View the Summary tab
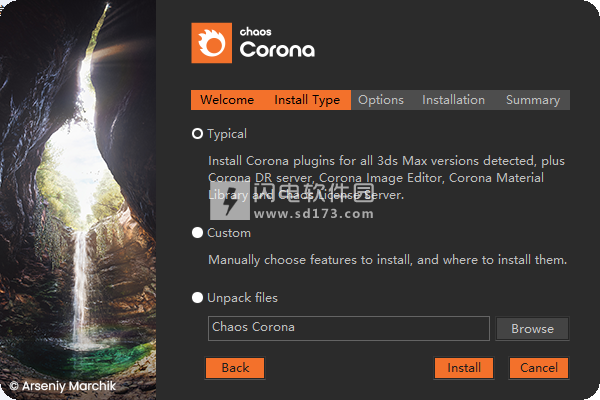Viewport: 600px width, 400px height. coord(533,100)
